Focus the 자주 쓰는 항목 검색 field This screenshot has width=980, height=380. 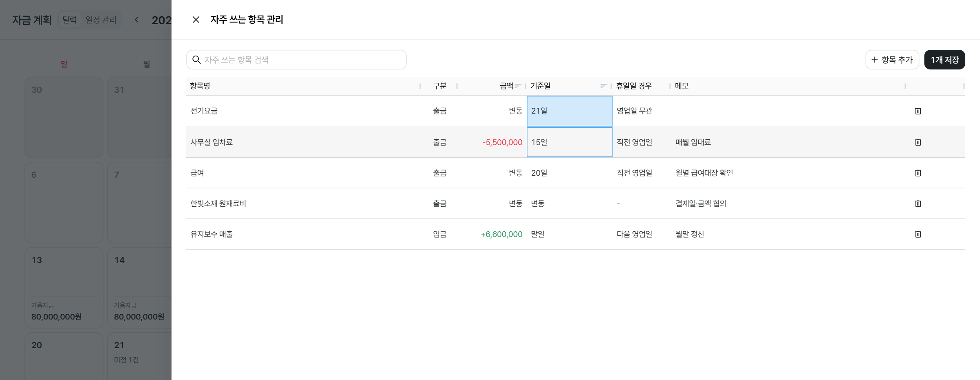(x=296, y=60)
